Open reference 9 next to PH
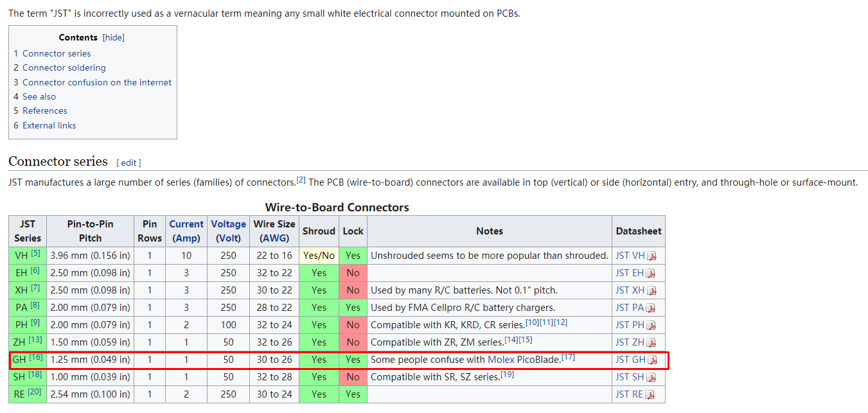This screenshot has height=413, width=868. [35, 322]
